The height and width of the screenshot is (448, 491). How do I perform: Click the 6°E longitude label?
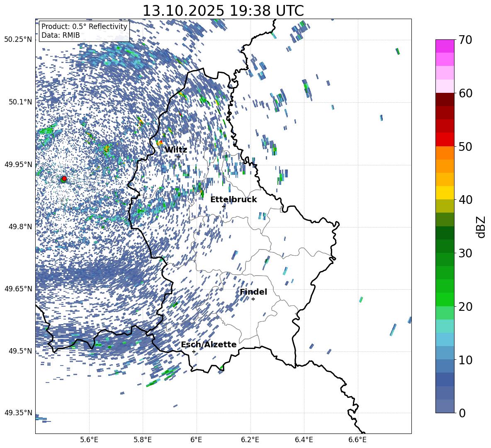coord(196,440)
